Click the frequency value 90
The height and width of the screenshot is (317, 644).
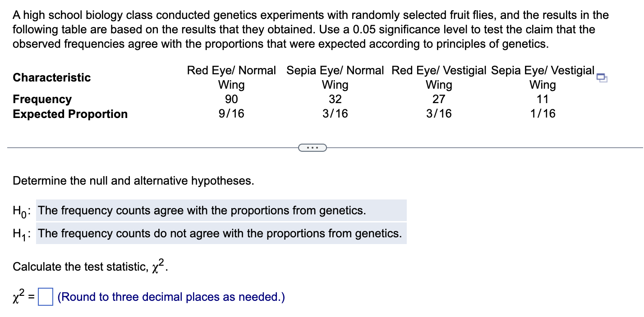click(231, 99)
